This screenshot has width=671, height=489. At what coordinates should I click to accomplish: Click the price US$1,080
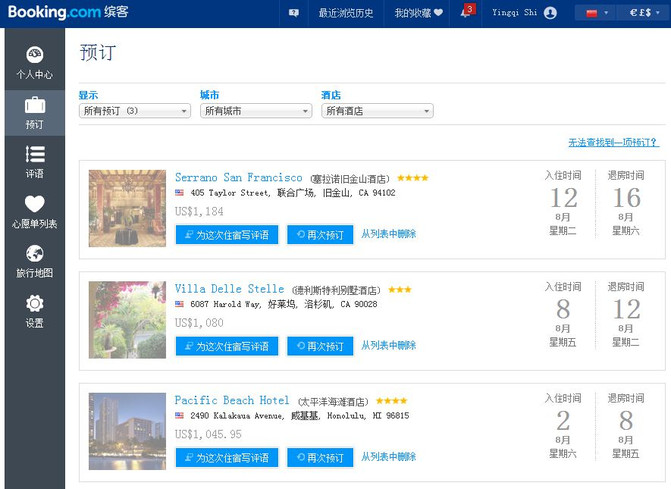click(x=199, y=323)
